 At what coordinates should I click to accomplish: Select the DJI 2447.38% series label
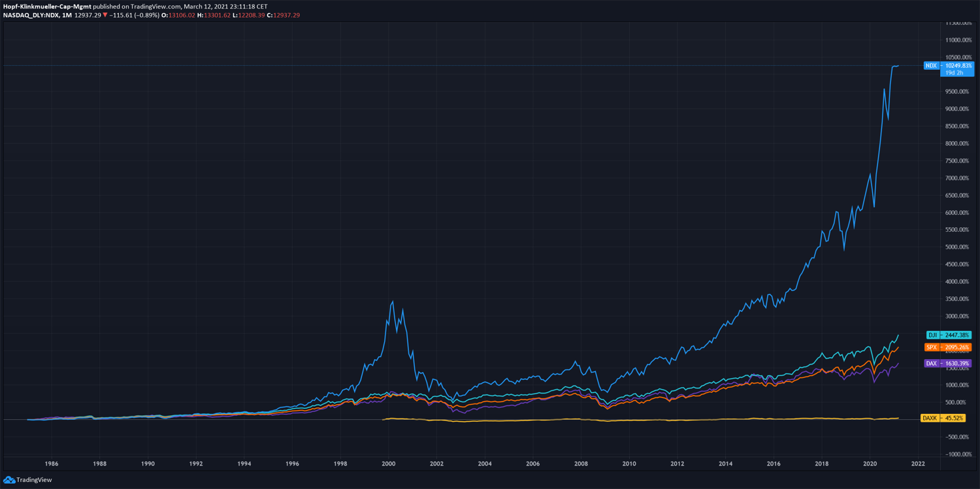(x=949, y=335)
